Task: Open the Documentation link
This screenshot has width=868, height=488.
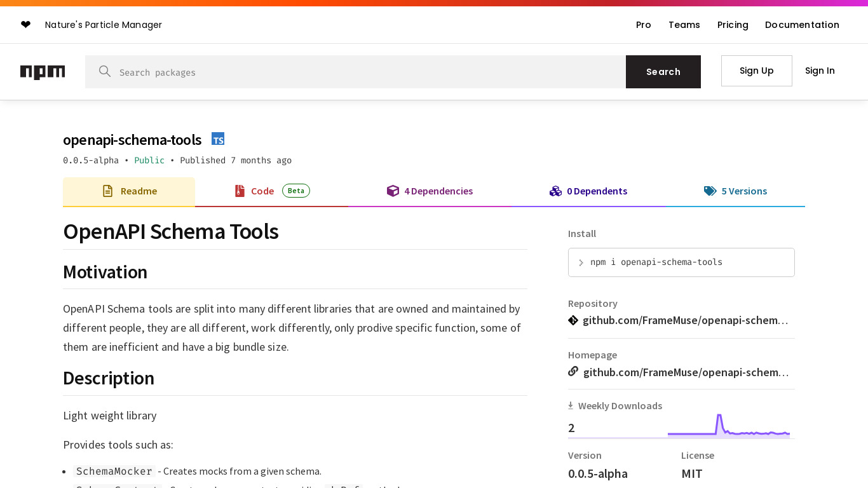Action: (802, 25)
